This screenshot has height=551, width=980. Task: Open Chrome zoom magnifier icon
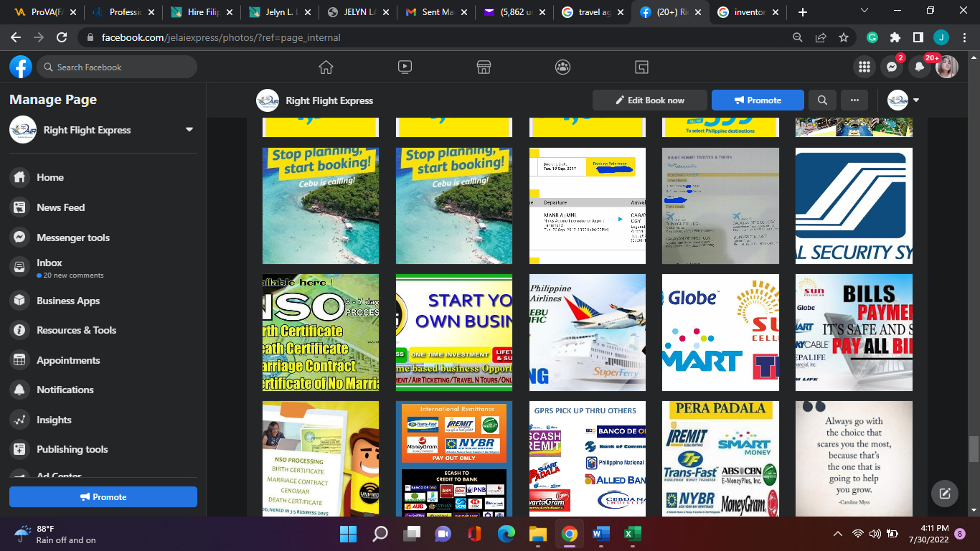click(798, 37)
